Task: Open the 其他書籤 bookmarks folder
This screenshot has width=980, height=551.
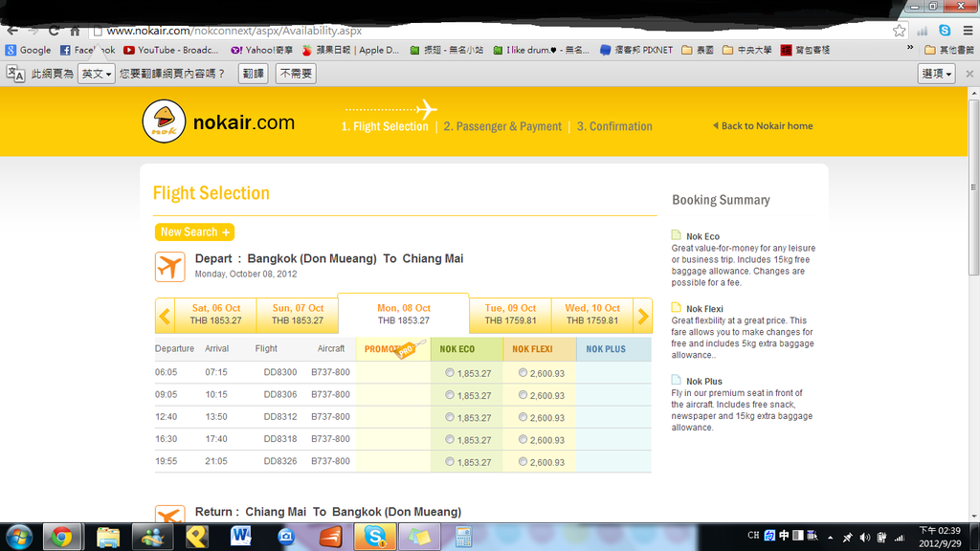Action: (x=948, y=50)
